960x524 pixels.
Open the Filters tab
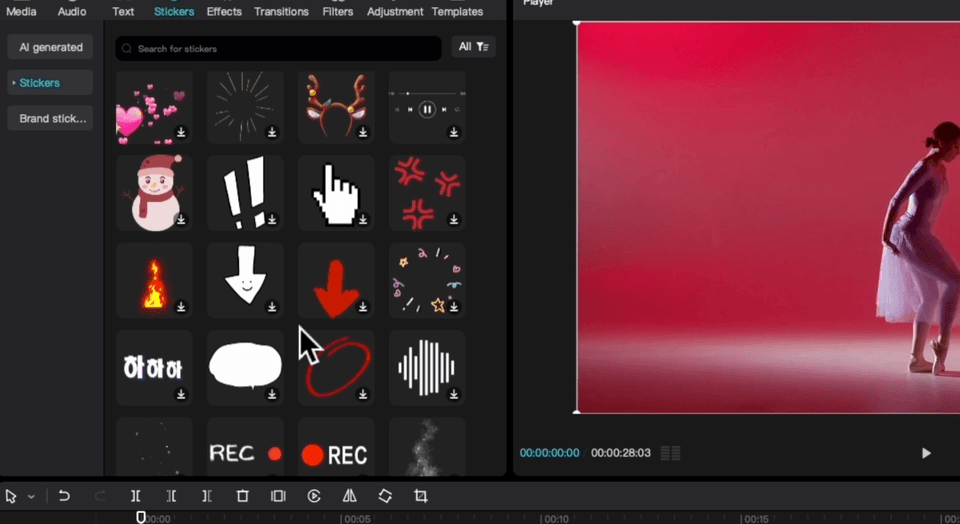pos(337,11)
